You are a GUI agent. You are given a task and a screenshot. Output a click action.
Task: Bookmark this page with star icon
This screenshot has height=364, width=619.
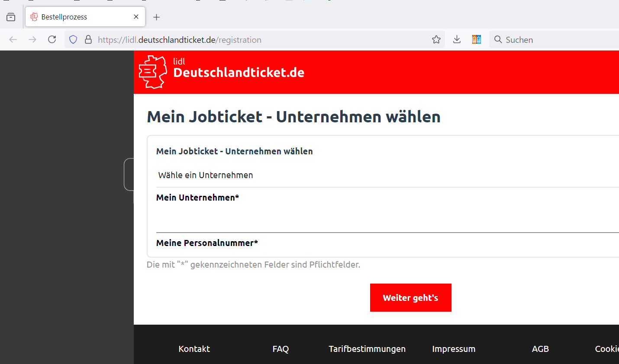(x=436, y=40)
